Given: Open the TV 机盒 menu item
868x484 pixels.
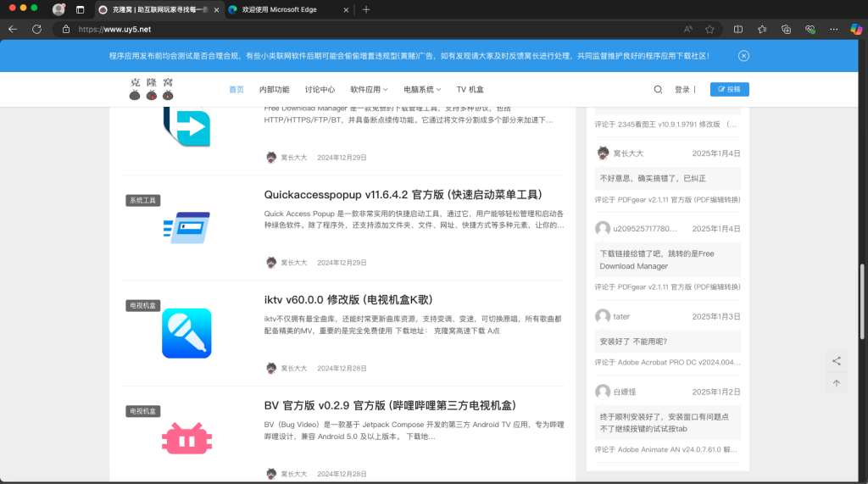Looking at the screenshot, I should click(470, 89).
